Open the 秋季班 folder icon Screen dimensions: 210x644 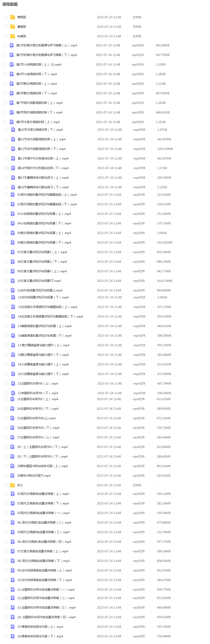tap(12, 36)
